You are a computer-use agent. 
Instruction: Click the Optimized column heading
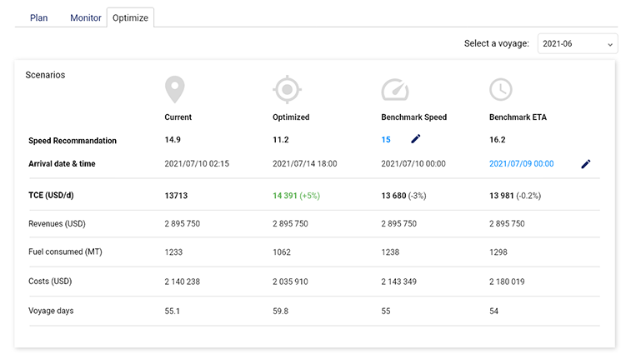(x=291, y=117)
